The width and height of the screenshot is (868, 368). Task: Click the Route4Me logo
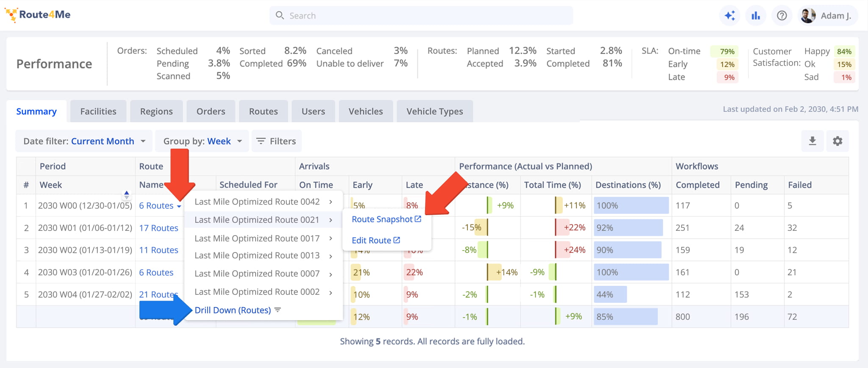click(x=37, y=15)
